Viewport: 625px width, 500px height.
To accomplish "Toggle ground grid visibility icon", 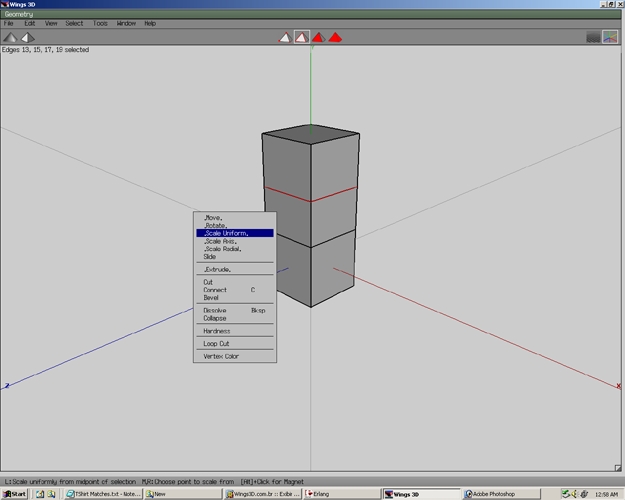I will tap(594, 37).
